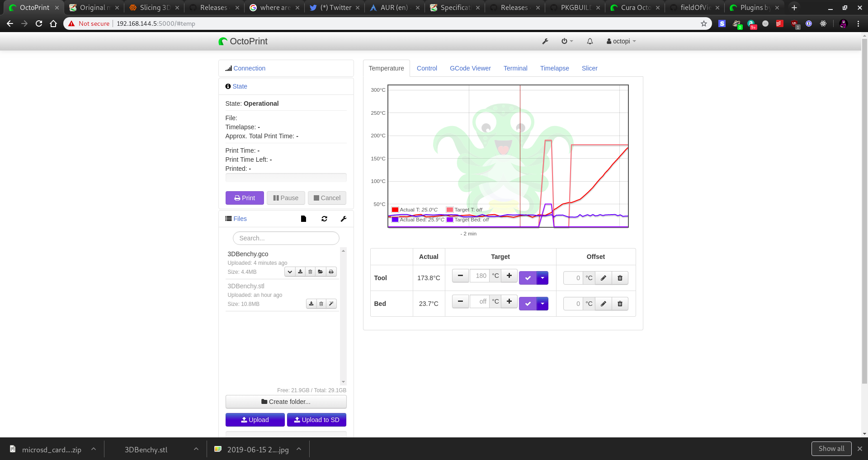
Task: Toggle Target T legend pink swatch
Action: 450,210
